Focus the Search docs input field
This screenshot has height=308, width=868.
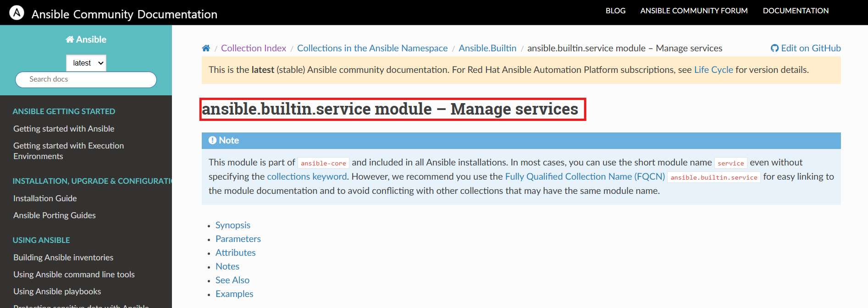click(86, 79)
